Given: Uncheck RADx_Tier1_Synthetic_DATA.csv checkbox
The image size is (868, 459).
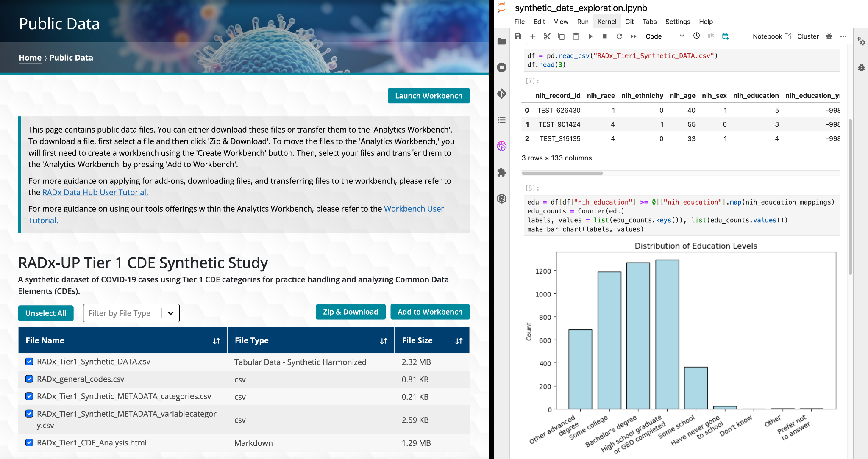Looking at the screenshot, I should (29, 362).
